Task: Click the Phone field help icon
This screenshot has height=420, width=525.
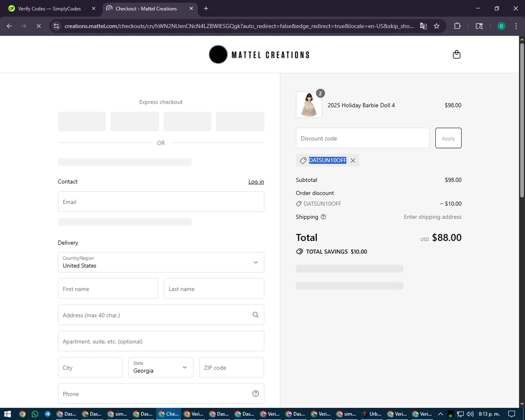Action: [256, 394]
